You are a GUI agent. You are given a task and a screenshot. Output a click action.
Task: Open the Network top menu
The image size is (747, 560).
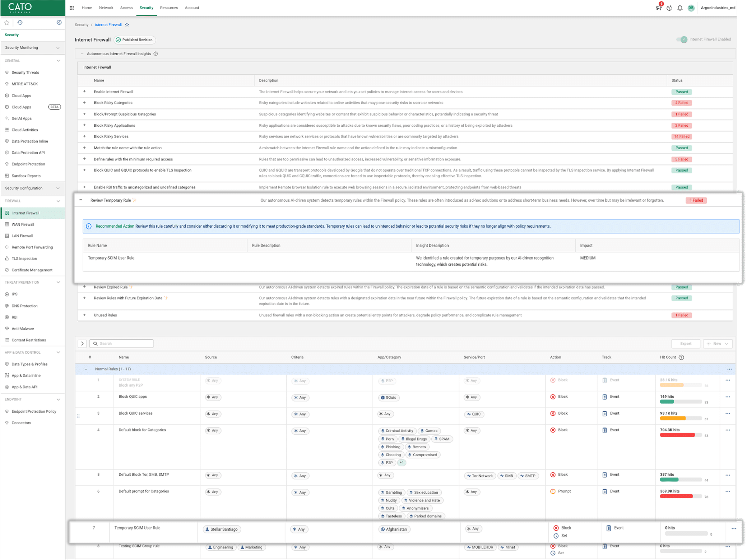coord(106,8)
